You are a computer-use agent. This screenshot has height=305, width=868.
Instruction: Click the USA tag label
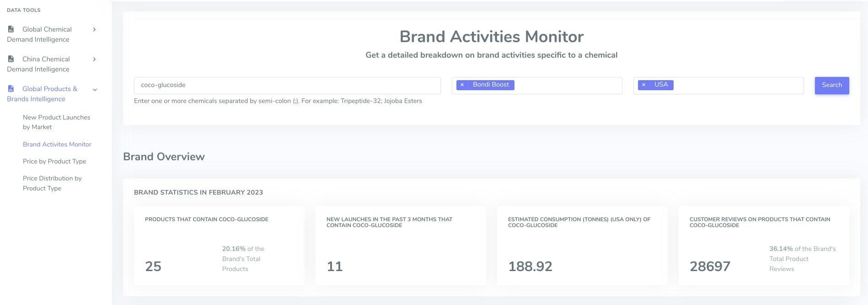click(661, 85)
